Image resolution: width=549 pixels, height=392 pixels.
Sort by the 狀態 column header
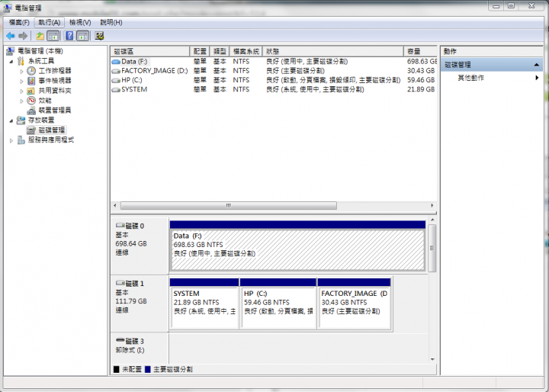[x=333, y=52]
